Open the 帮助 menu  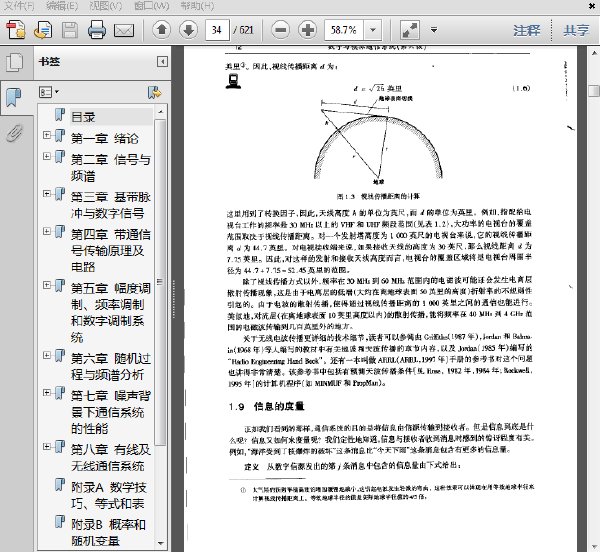point(197,6)
